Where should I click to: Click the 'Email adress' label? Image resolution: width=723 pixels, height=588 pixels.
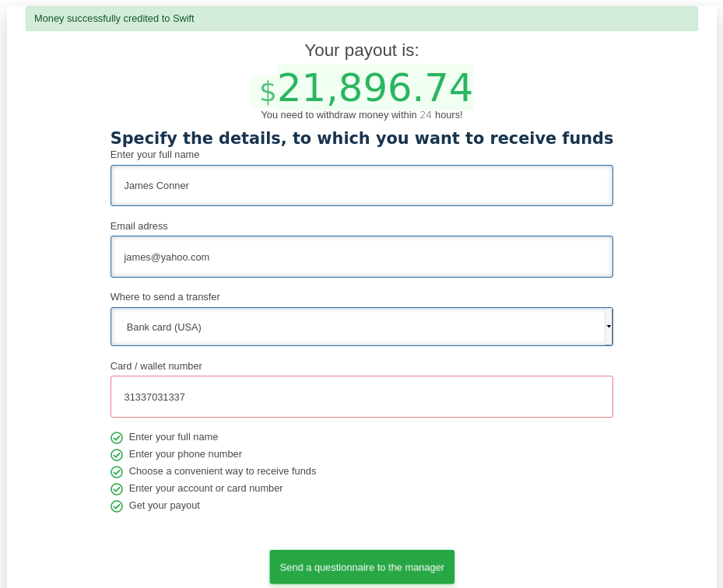click(139, 226)
